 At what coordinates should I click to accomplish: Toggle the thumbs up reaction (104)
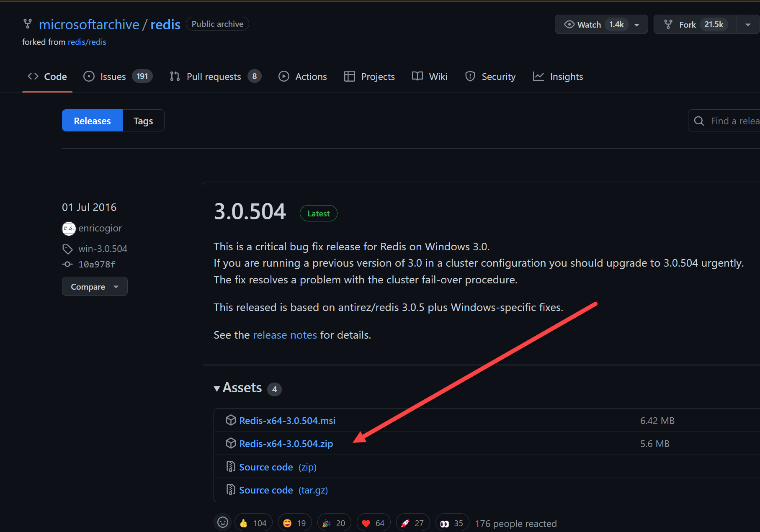[253, 523]
